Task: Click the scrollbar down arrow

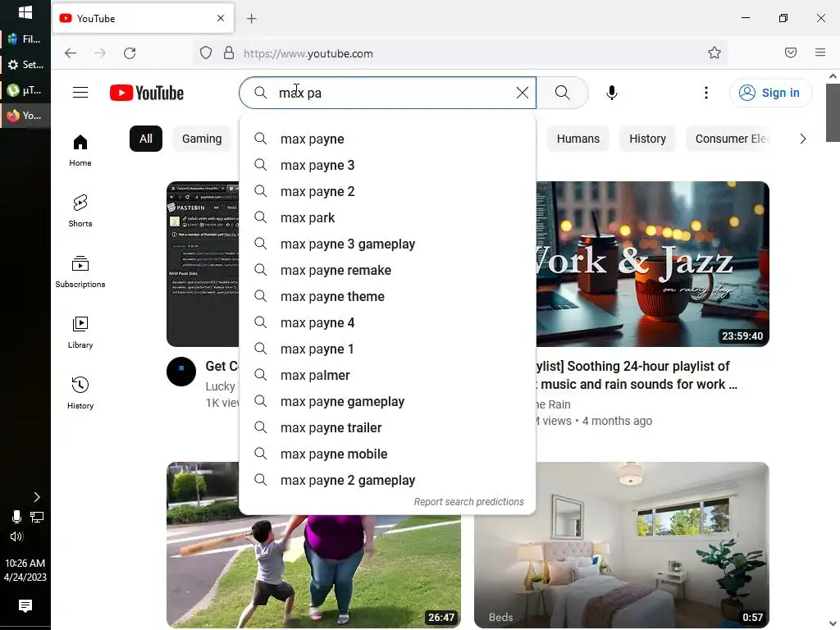Action: [x=833, y=623]
